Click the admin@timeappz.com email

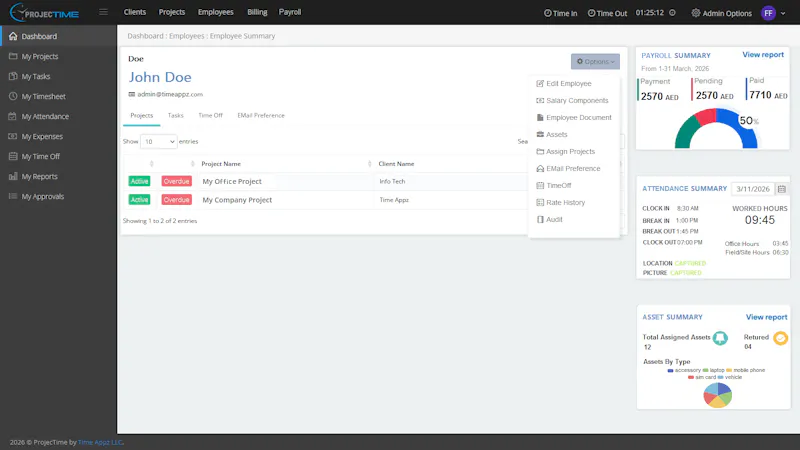(x=170, y=94)
